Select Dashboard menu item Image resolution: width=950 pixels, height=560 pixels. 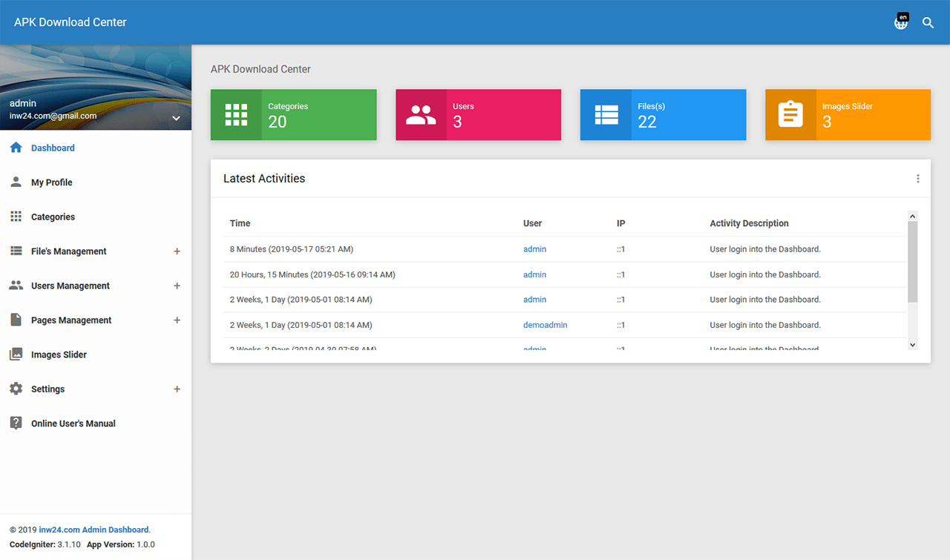tap(96, 148)
